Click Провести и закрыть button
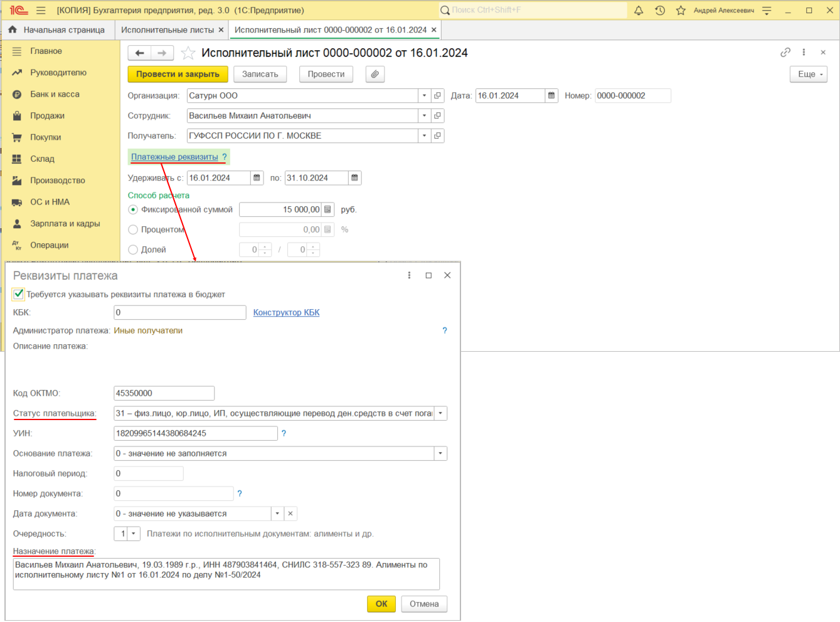 (x=178, y=74)
